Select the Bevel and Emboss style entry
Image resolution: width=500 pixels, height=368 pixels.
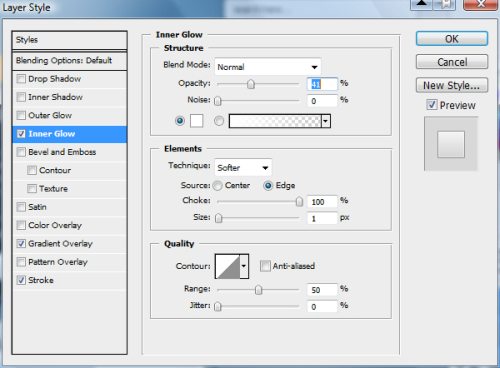69,152
